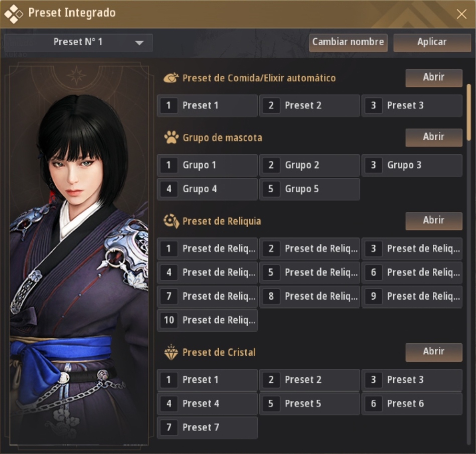Click the Preset Integrado logo icon

tap(13, 14)
